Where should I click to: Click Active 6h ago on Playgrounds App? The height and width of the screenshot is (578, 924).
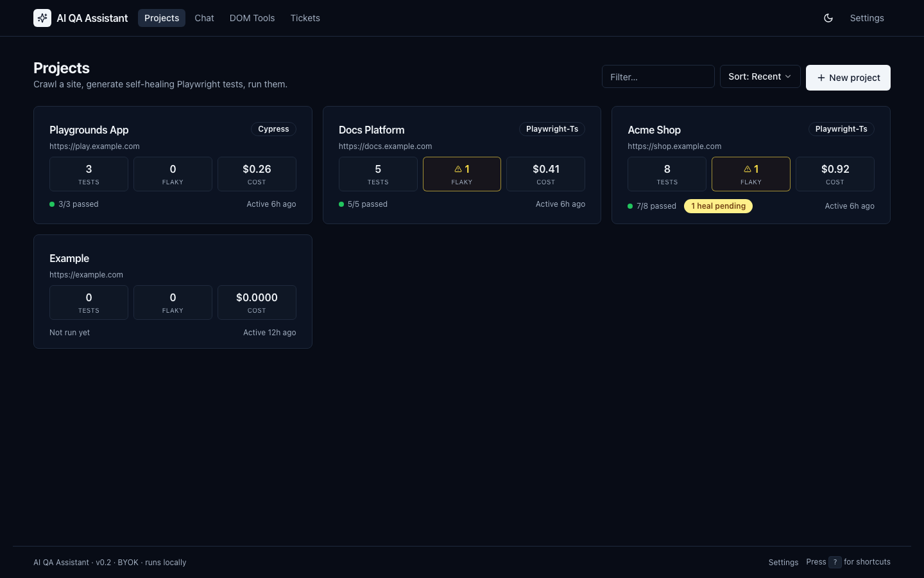coord(271,204)
